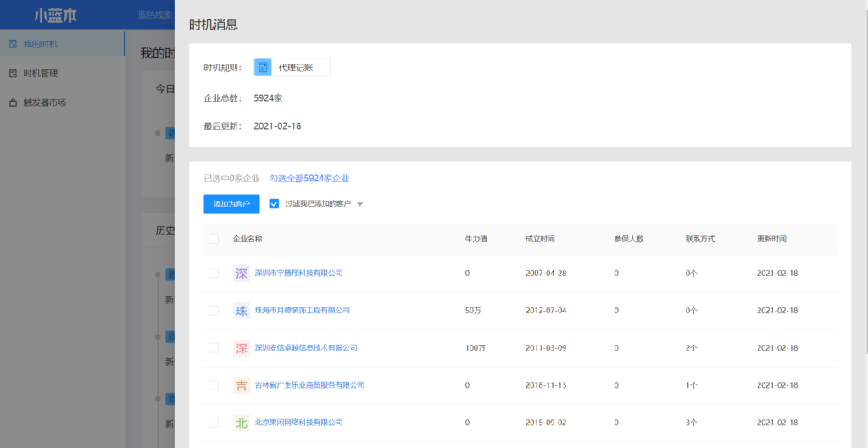The width and height of the screenshot is (868, 448).
Task: Click 勾选全部5924家企业 link
Action: [309, 179]
